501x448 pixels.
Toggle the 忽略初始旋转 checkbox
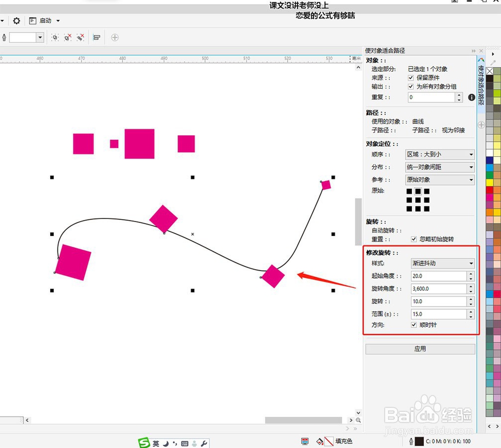414,239
